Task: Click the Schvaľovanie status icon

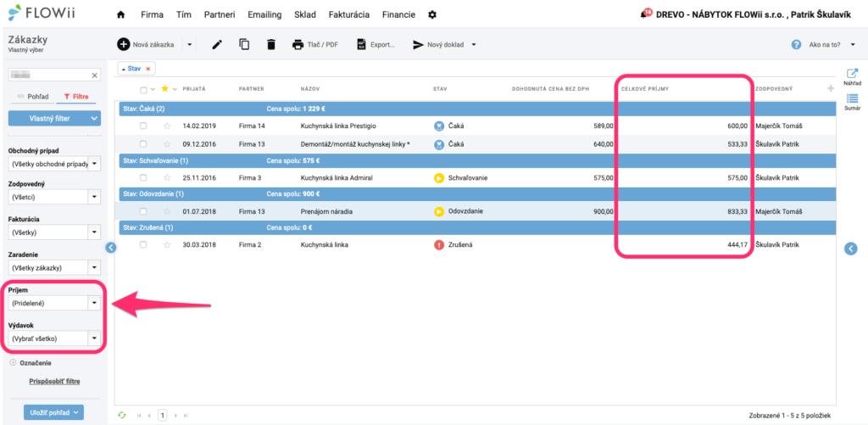Action: pos(439,178)
